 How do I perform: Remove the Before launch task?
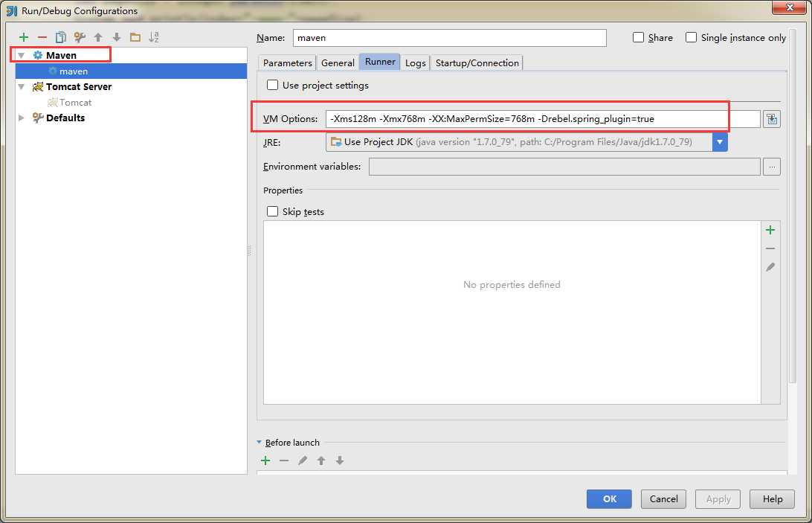[x=284, y=461]
